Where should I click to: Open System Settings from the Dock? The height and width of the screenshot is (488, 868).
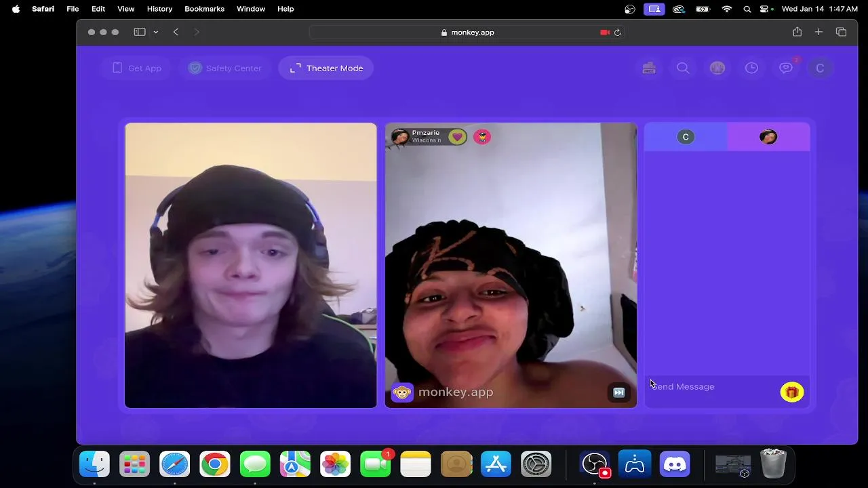(536, 464)
